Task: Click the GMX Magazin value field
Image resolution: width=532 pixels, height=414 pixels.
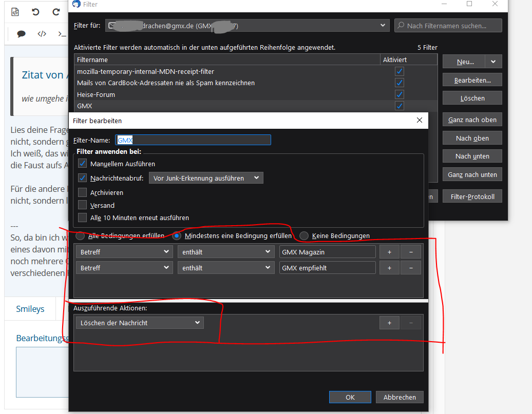Action: point(328,252)
